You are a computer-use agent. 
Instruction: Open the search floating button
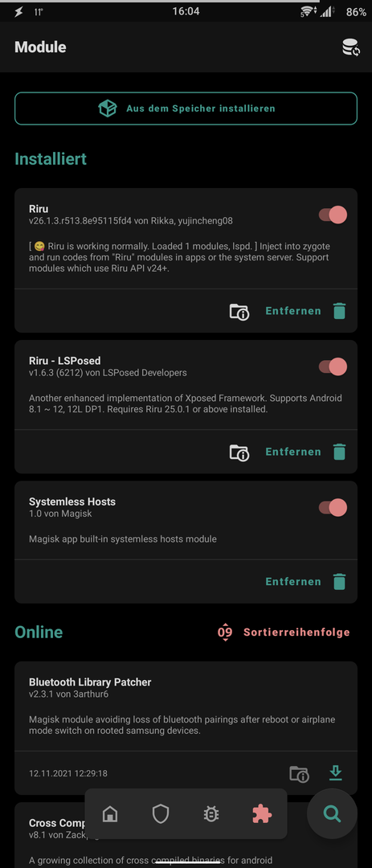tap(332, 813)
